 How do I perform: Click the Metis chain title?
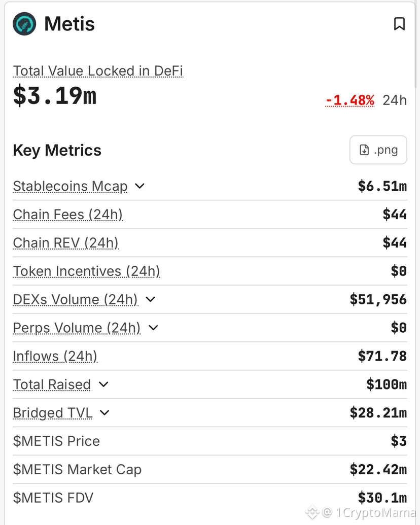click(x=69, y=24)
